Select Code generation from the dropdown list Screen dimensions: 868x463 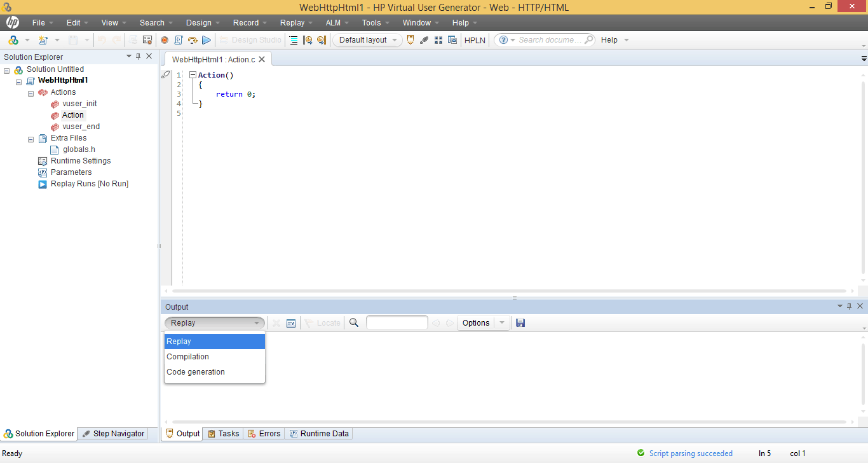click(215, 372)
